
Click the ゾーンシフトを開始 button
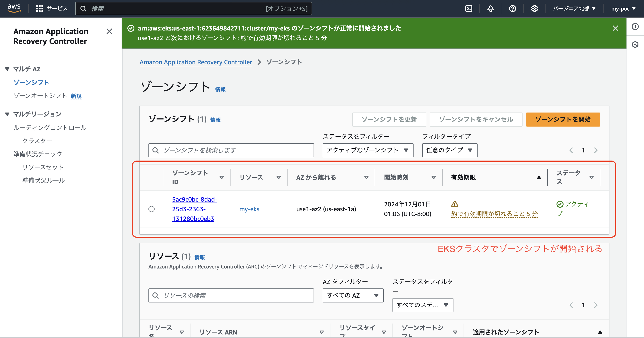[563, 119]
